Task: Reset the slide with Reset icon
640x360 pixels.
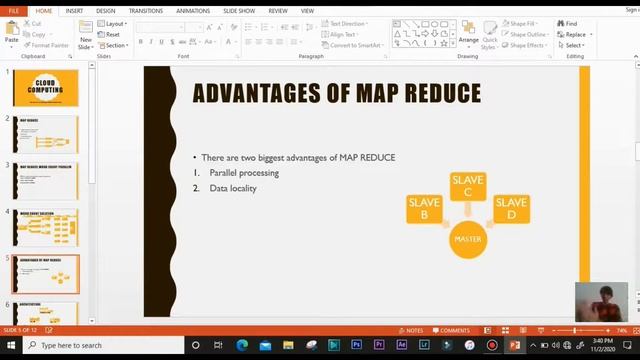Action: pos(101,35)
